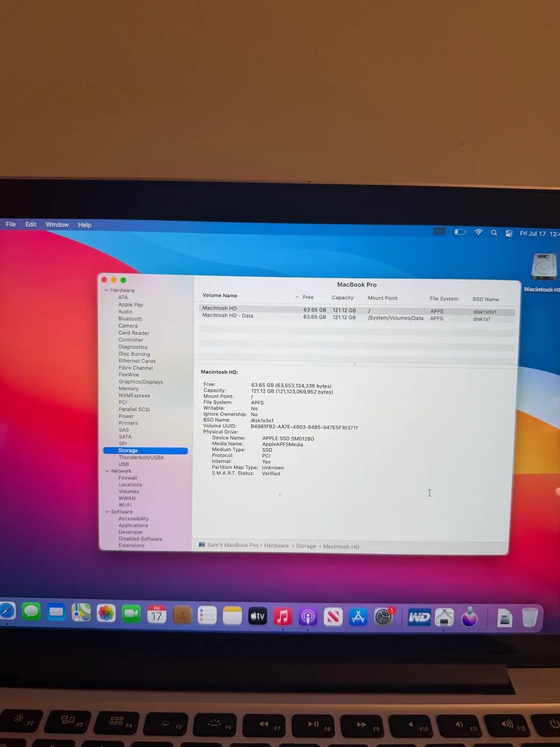Open Control Center in menu bar
Image resolution: width=560 pixels, height=747 pixels.
point(509,233)
